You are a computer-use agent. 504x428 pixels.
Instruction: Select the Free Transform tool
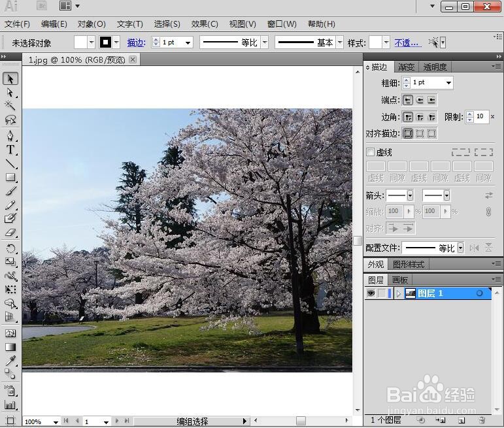[10, 289]
